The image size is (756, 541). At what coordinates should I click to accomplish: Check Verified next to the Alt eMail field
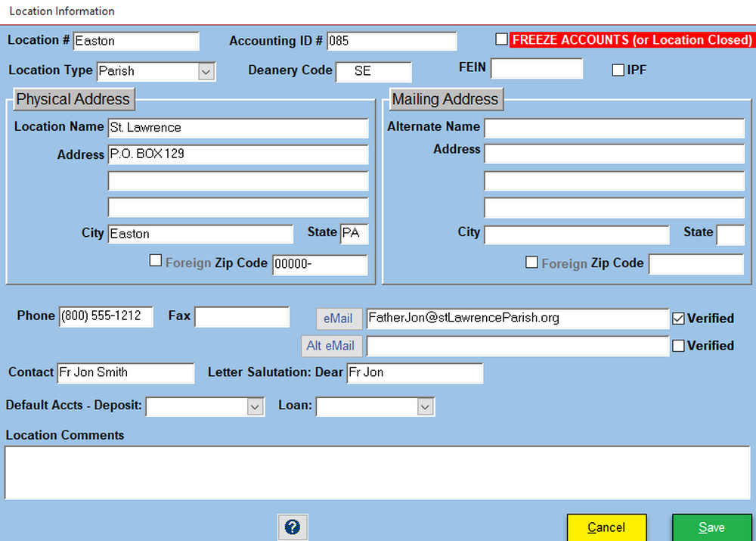click(678, 345)
